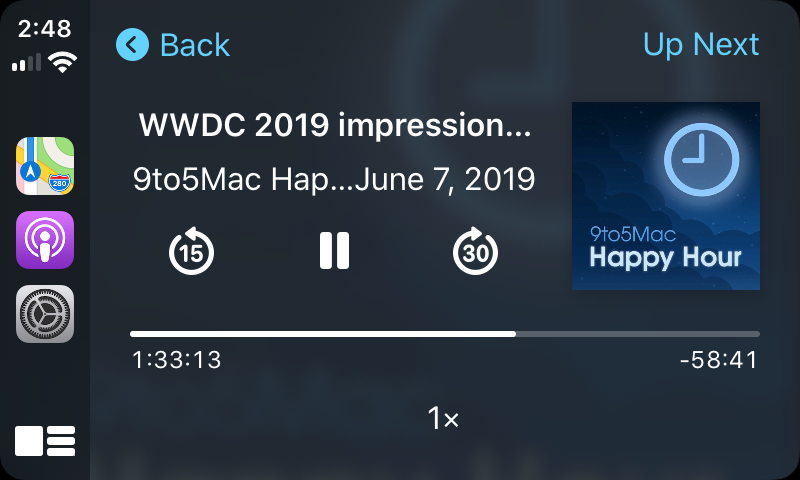Pause the podcast playback
800x480 pixels.
coord(334,250)
